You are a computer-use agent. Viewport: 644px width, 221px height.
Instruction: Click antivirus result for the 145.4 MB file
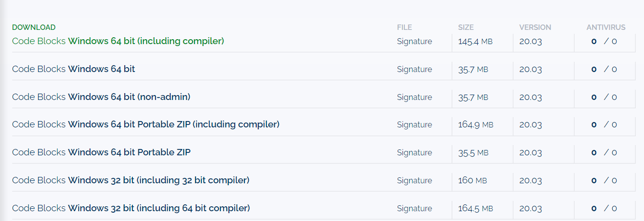click(x=604, y=42)
